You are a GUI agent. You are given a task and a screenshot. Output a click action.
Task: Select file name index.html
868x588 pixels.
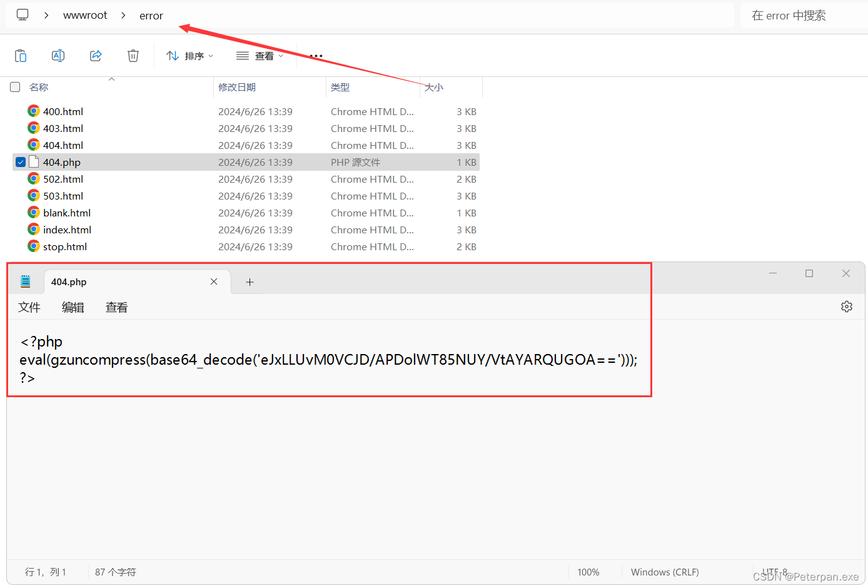tap(68, 230)
